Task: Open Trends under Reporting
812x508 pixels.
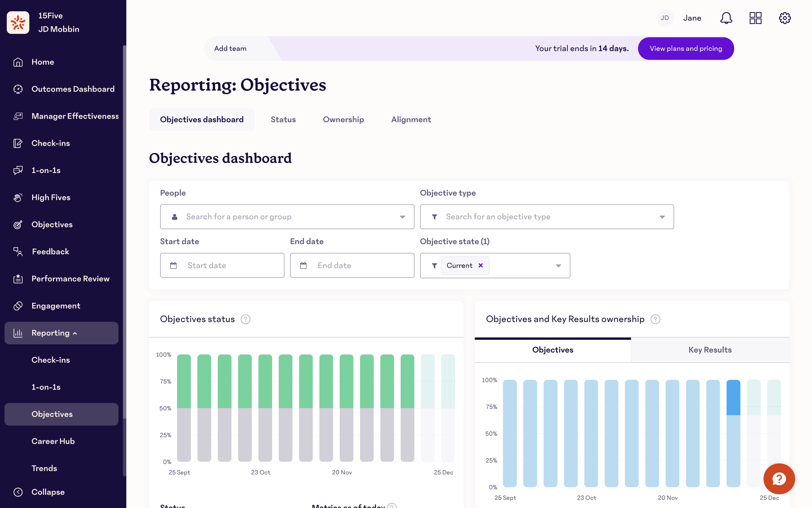Action: [61, 468]
